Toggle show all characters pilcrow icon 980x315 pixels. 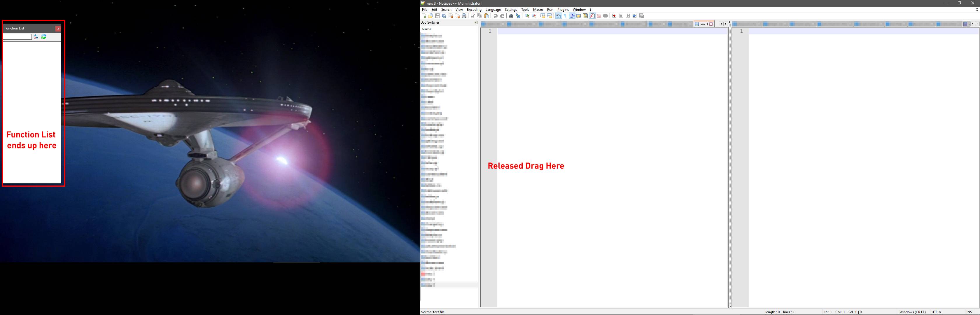(565, 16)
